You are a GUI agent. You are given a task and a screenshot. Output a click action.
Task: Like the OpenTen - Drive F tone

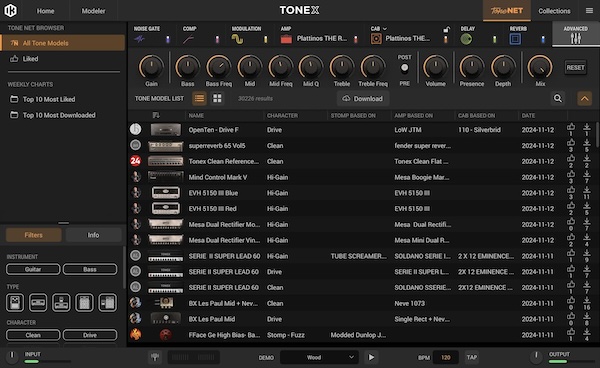571,127
